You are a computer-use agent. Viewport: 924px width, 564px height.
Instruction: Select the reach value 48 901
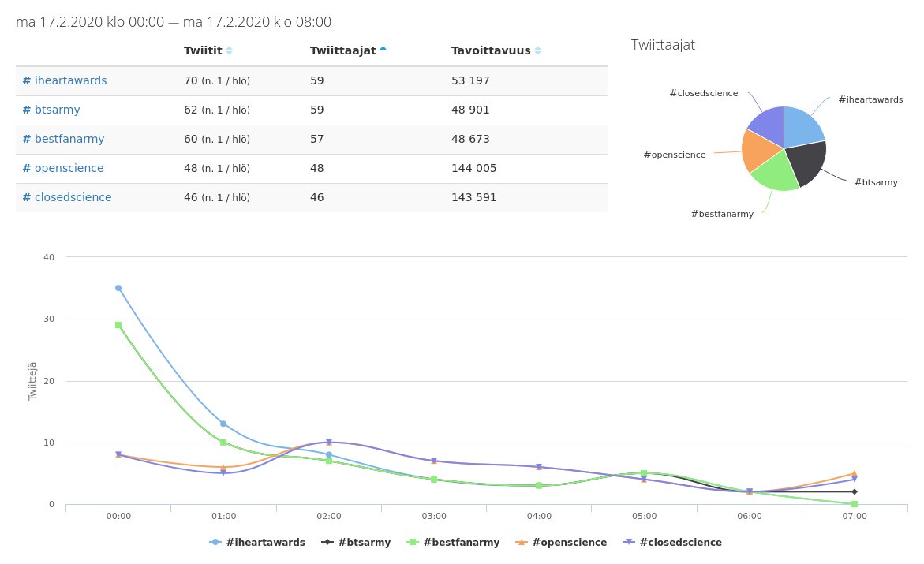tap(470, 110)
